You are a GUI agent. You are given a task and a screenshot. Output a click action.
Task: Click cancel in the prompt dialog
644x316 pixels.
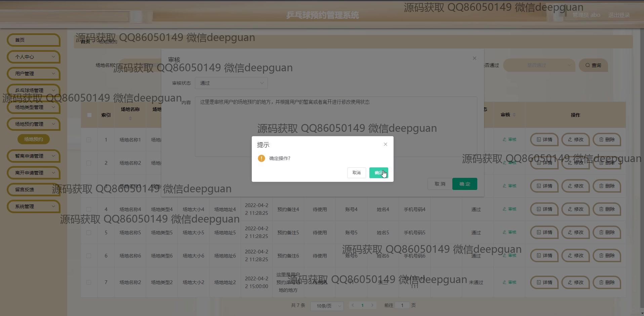tap(356, 173)
